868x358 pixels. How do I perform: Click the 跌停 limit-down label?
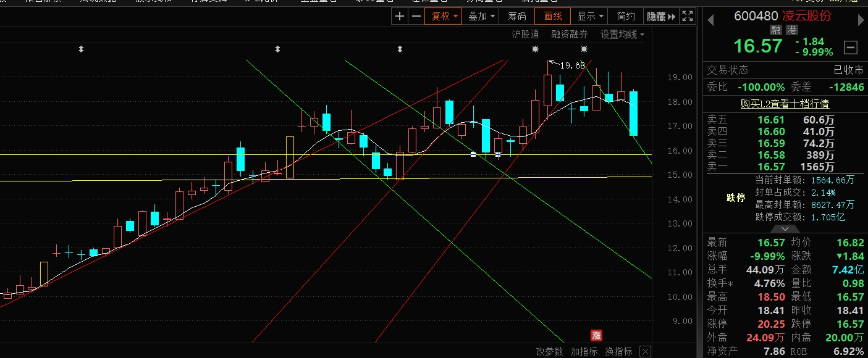click(x=735, y=198)
